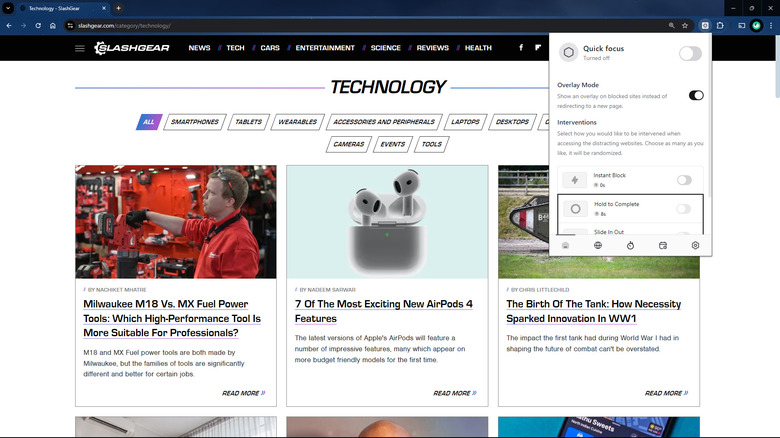This screenshot has width=780, height=438.
Task: Open the SlashGear hamburger menu
Action: 80,48
